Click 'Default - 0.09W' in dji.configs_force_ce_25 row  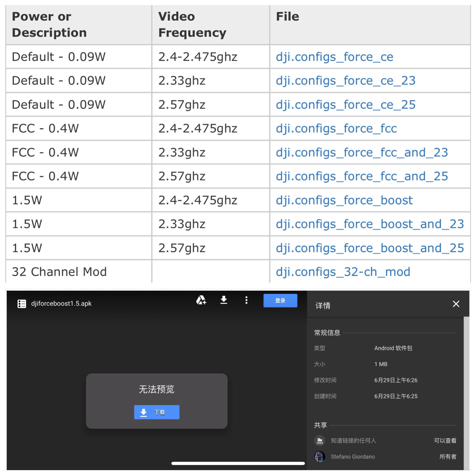click(59, 105)
